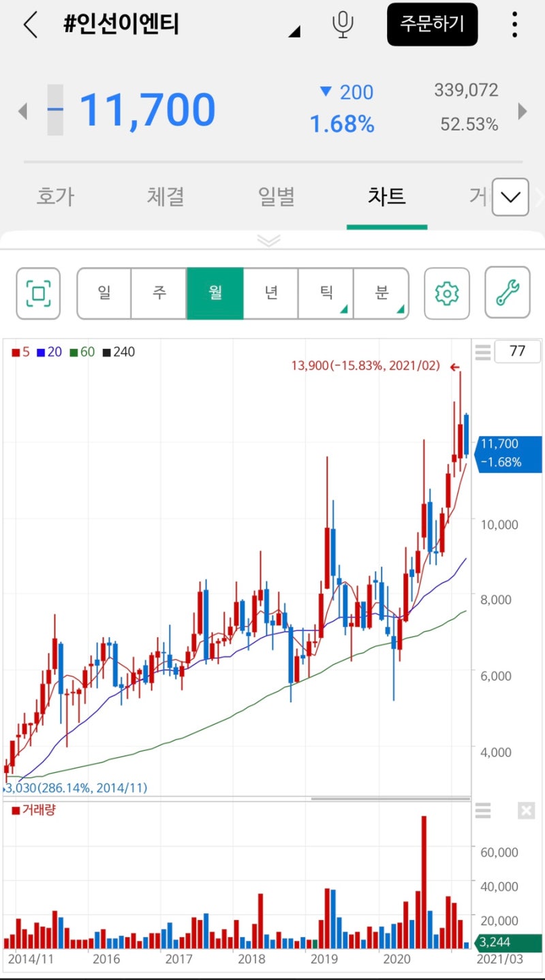Tap the red 5 moving-average legend

20,352
